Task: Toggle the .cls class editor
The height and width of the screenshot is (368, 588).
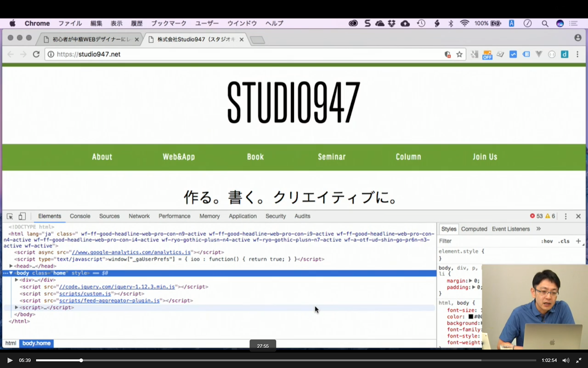Action: 564,241
